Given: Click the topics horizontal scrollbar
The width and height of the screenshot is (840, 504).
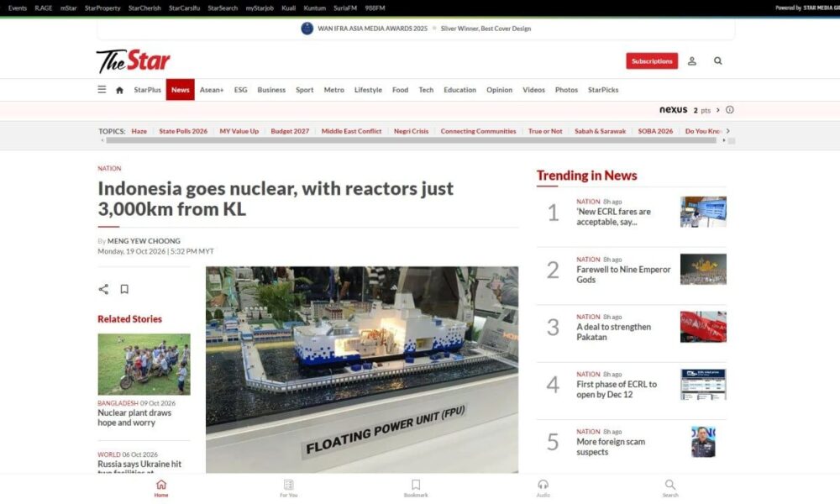Looking at the screenshot, I should point(411,140).
